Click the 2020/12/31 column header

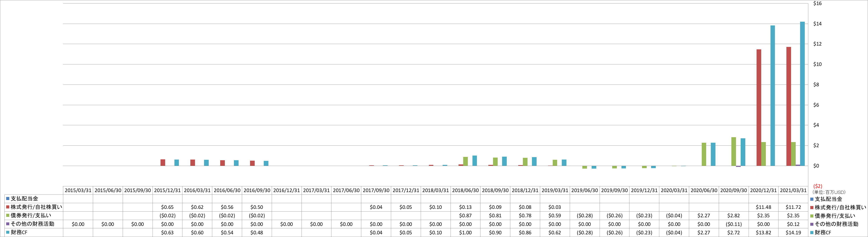coord(763,191)
